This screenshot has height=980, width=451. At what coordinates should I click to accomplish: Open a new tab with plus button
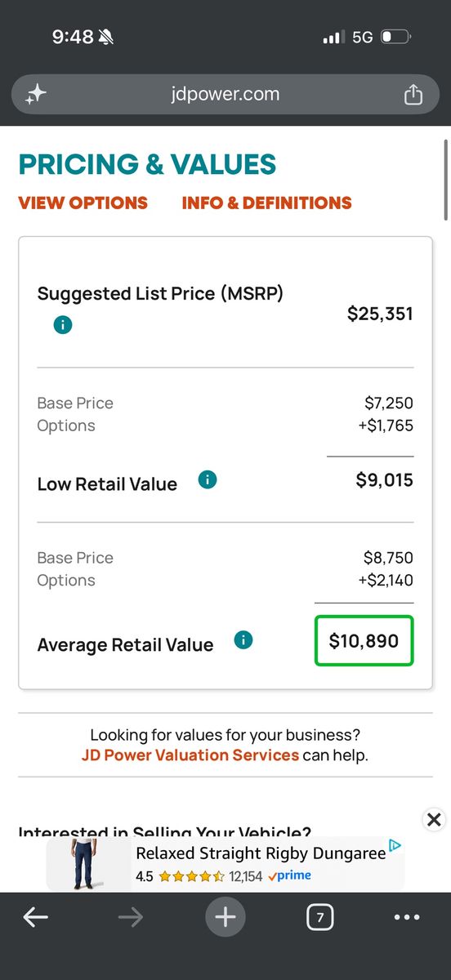(x=225, y=918)
